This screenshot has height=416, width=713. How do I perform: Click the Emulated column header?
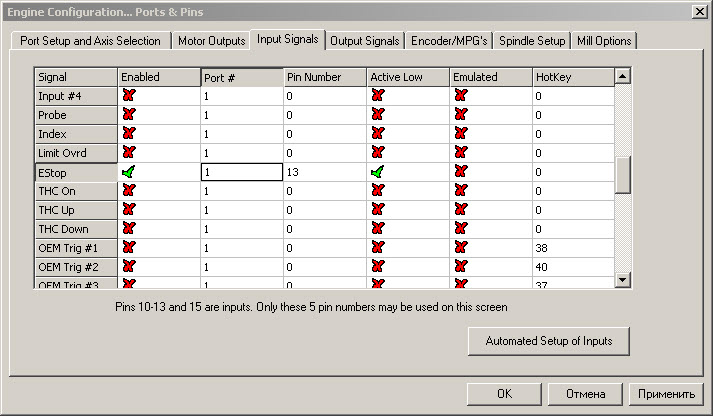coord(491,77)
